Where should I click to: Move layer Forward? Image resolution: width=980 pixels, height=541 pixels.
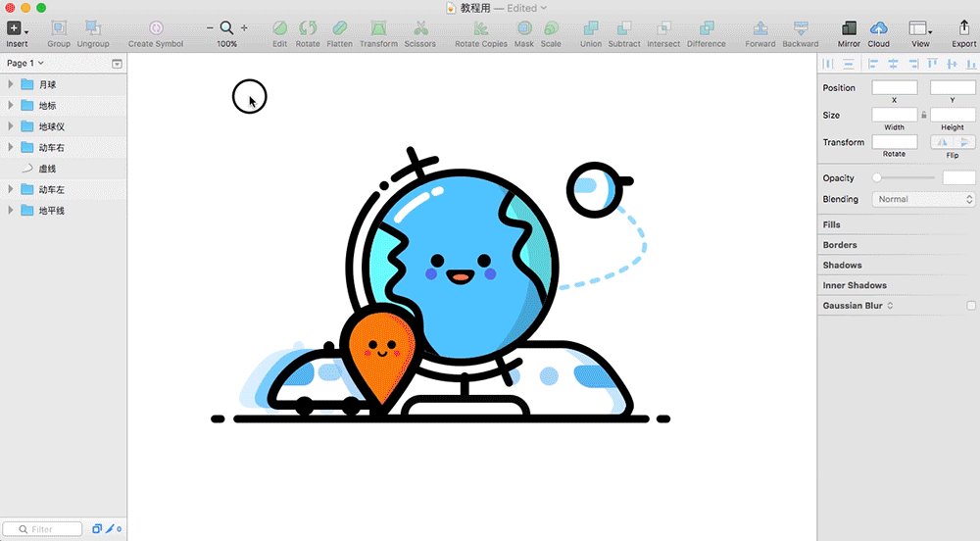pos(760,28)
